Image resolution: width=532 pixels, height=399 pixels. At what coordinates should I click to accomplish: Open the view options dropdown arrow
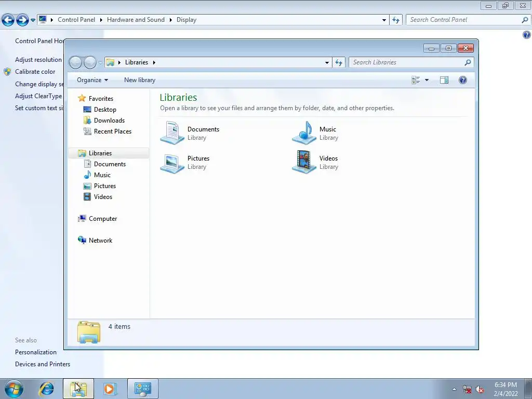pyautogui.click(x=427, y=80)
